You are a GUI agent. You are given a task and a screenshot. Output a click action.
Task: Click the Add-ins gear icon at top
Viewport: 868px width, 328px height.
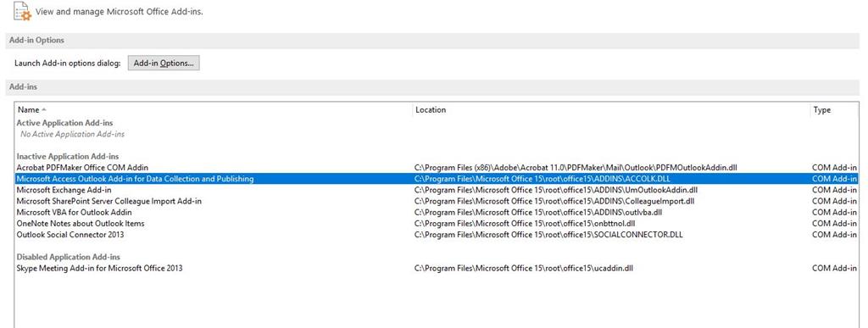[x=22, y=11]
